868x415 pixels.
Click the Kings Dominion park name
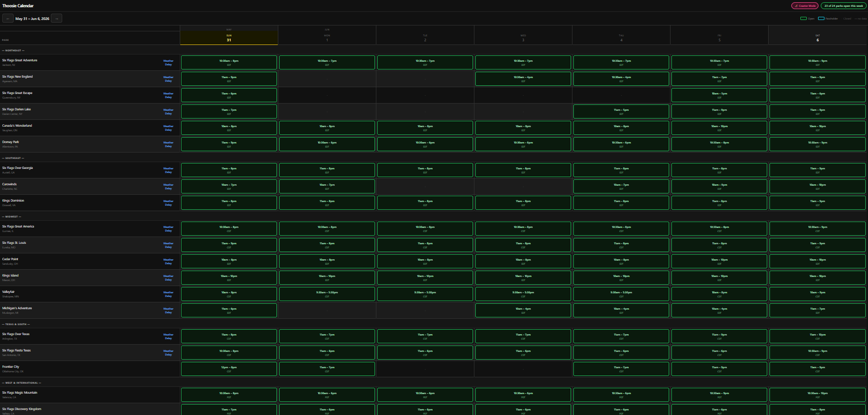13,201
